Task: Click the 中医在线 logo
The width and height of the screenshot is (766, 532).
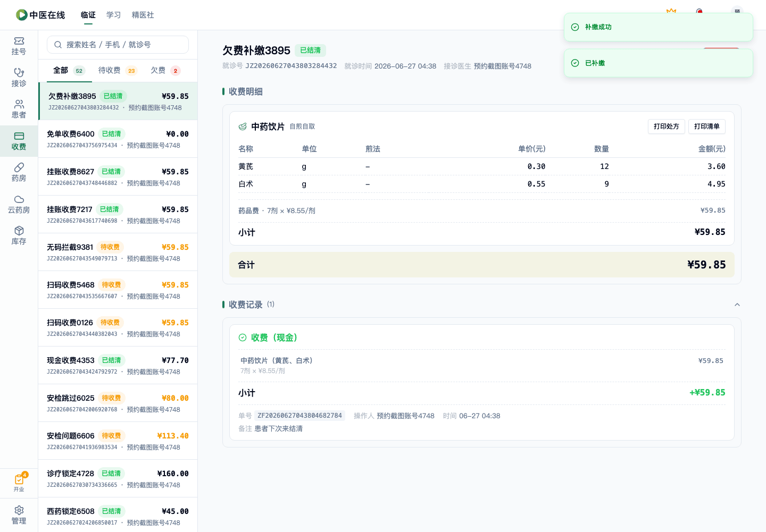Action: 40,15
